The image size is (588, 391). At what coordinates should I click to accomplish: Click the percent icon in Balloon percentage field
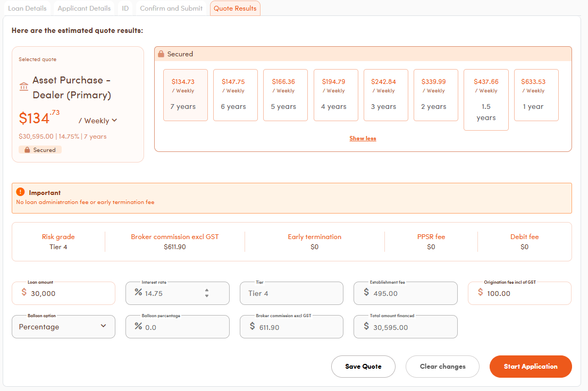(x=138, y=327)
